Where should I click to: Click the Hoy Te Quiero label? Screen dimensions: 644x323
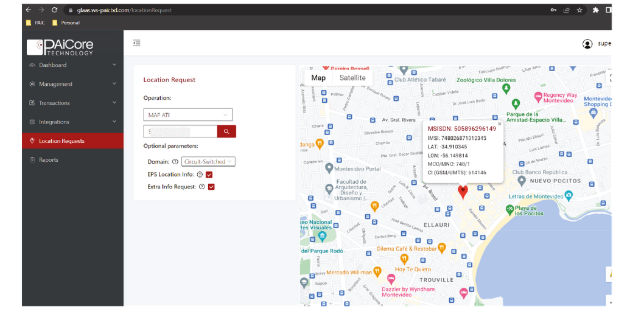coord(413,269)
